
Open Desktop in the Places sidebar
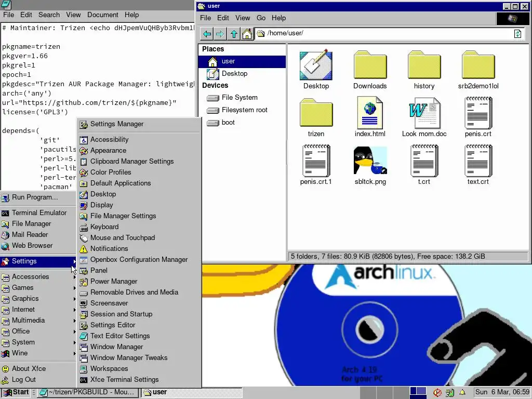click(242, 74)
